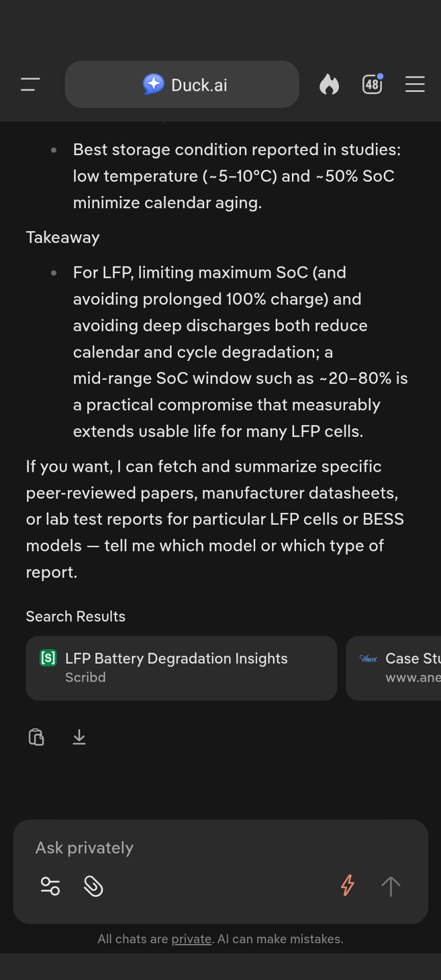The image size is (441, 980).
Task: Tap the www.ane URL on second card
Action: tap(412, 677)
